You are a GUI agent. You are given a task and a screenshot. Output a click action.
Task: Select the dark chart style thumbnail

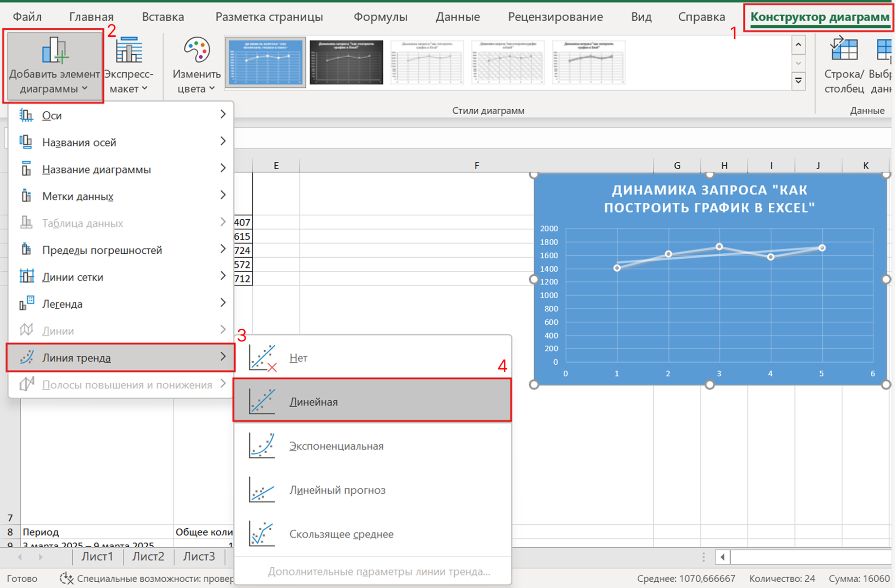coord(346,62)
